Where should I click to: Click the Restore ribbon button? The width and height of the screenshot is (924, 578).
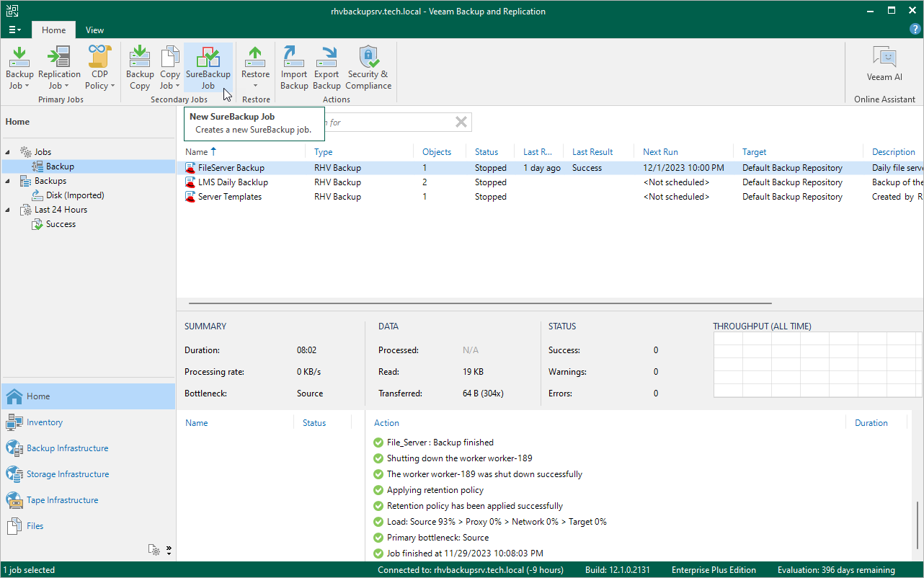255,67
